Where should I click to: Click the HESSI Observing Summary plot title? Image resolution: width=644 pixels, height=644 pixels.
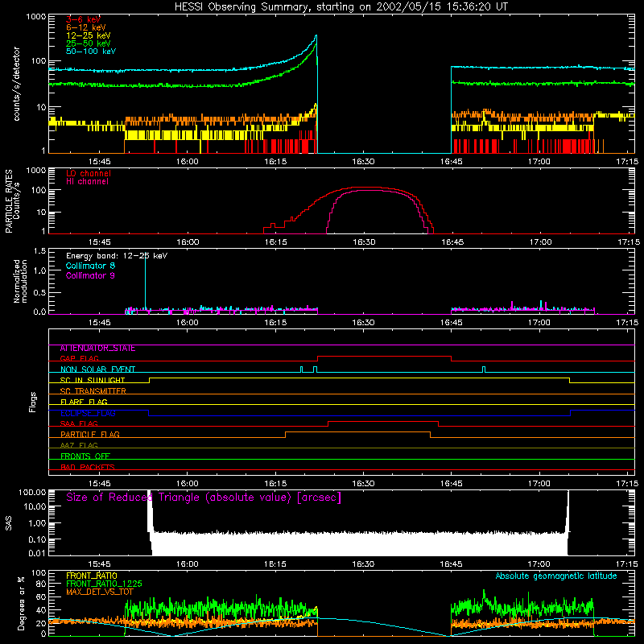click(x=341, y=7)
